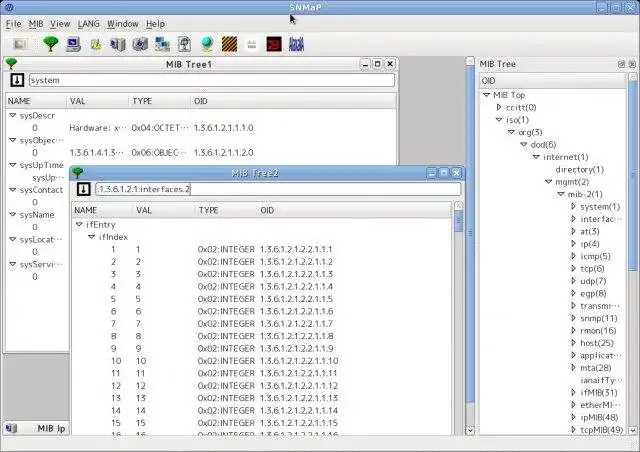The height and width of the screenshot is (452, 640).
Task: Collapse the mgmt(2) node
Action: coord(549,182)
